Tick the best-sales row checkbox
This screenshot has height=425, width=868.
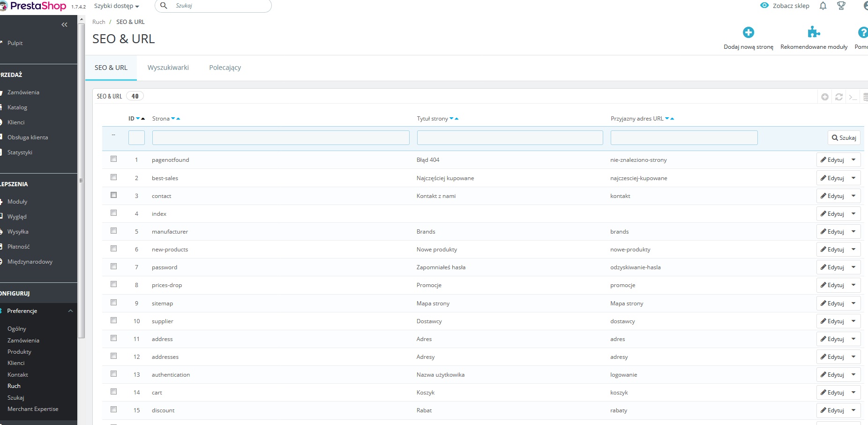tap(113, 177)
